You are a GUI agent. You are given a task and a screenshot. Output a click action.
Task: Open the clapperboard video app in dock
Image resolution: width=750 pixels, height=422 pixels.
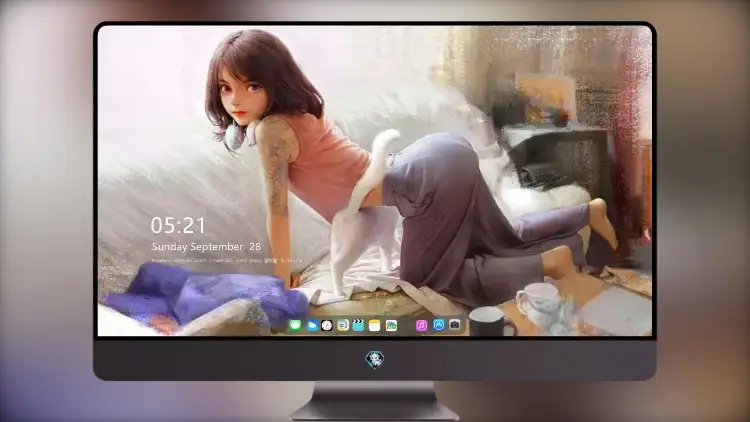[358, 325]
